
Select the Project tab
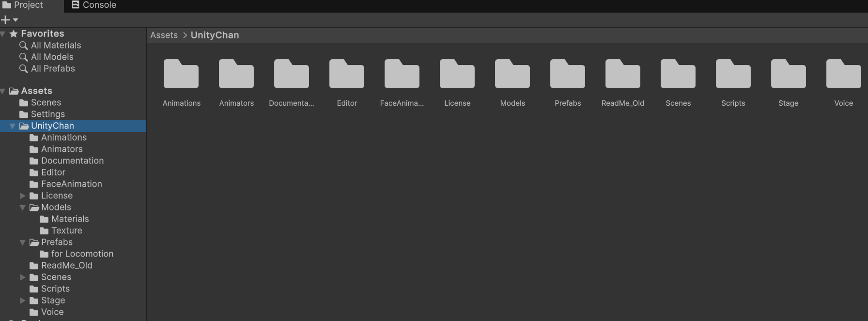(x=23, y=5)
